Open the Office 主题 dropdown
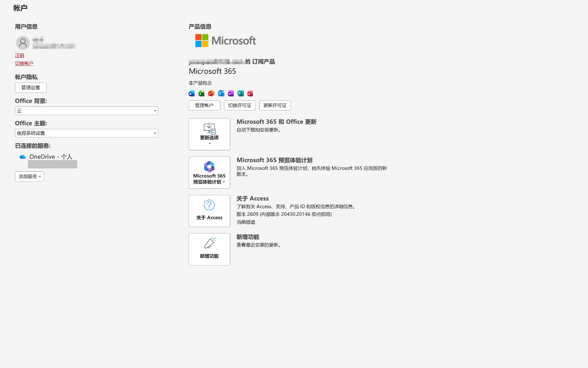The height and width of the screenshot is (368, 588). pos(86,133)
